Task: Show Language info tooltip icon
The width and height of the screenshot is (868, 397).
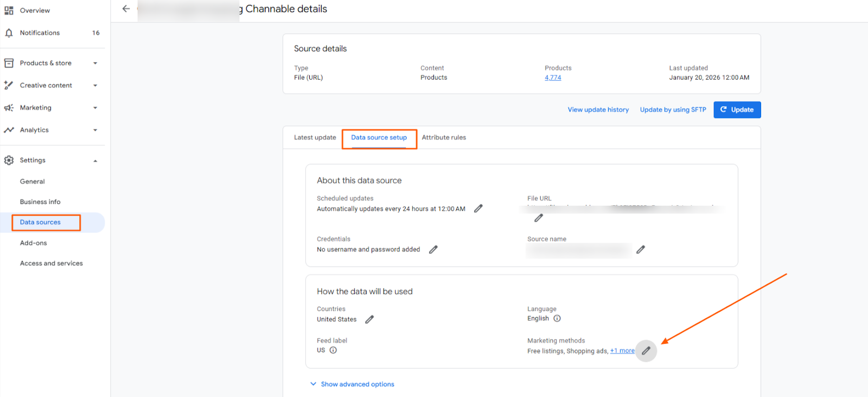Action: [x=557, y=319]
